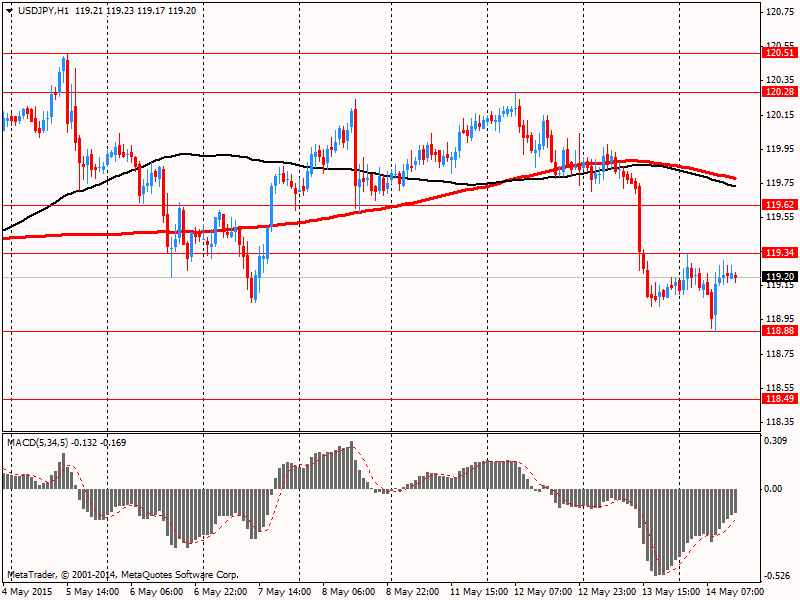Image resolution: width=800 pixels, height=600 pixels.
Task: Click the 5 May 14:00 time label
Action: pos(92,592)
